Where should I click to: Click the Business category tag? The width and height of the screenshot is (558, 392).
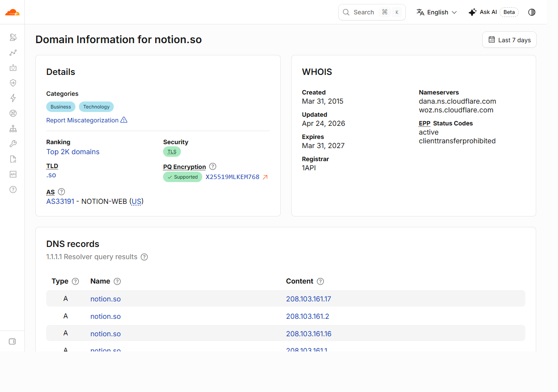pos(61,107)
